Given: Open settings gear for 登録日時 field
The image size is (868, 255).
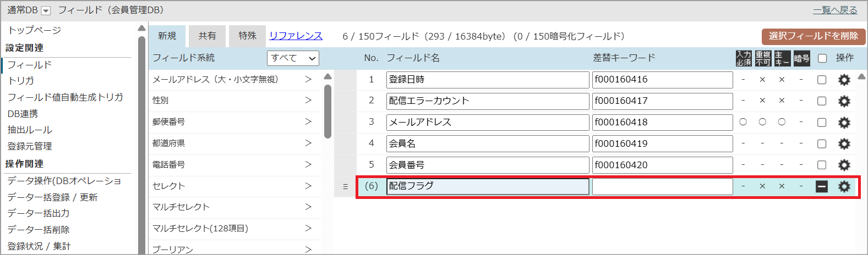Looking at the screenshot, I should [844, 80].
